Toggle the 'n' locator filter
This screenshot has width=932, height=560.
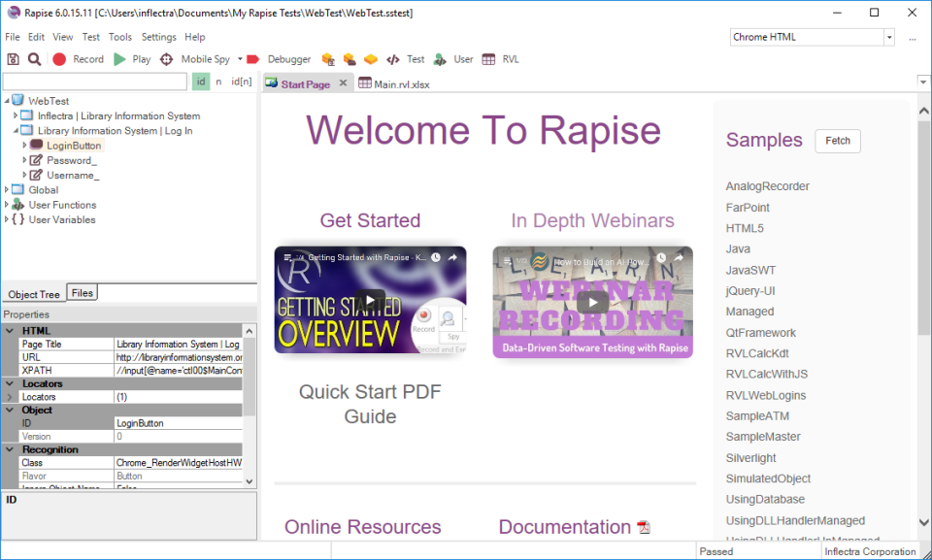coord(217,82)
